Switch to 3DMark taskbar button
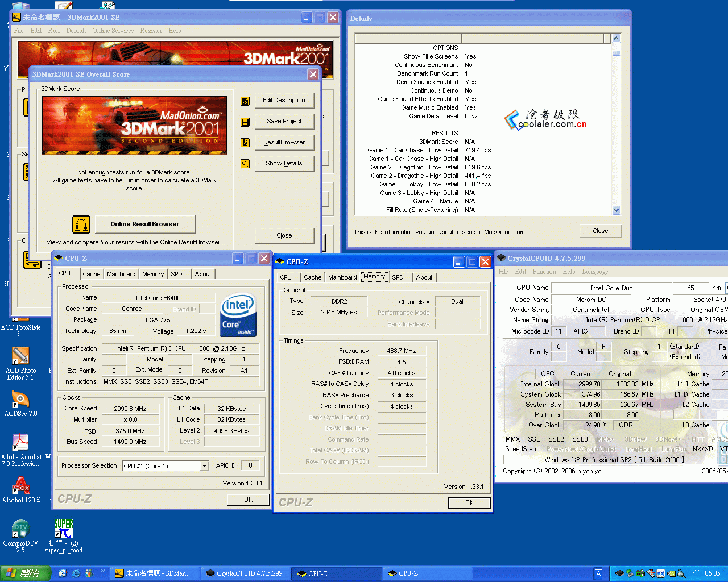 click(155, 573)
